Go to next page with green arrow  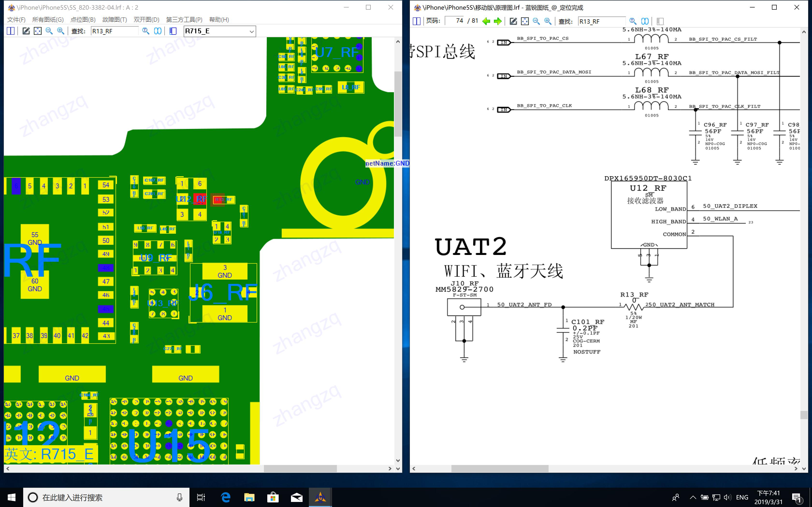(x=498, y=21)
